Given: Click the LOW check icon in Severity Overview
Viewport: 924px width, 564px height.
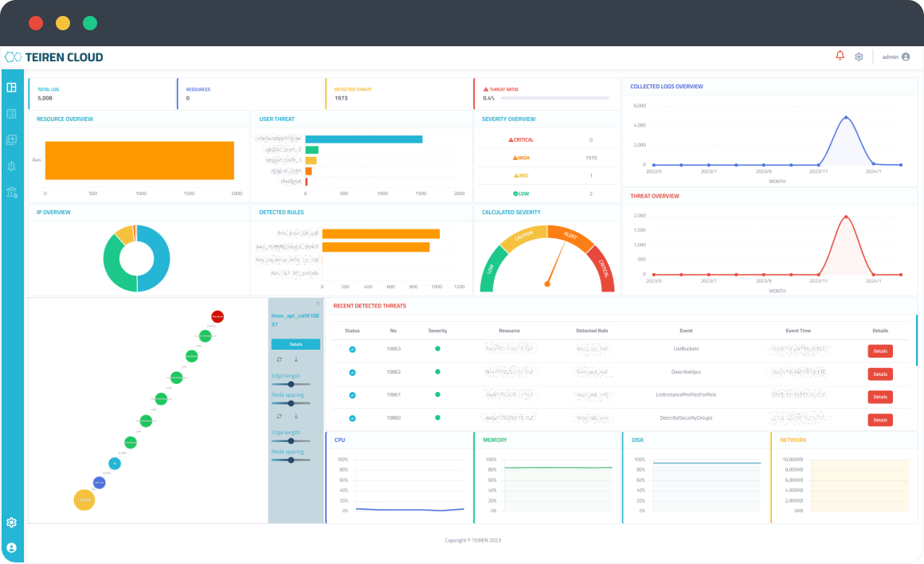Looking at the screenshot, I should click(515, 194).
